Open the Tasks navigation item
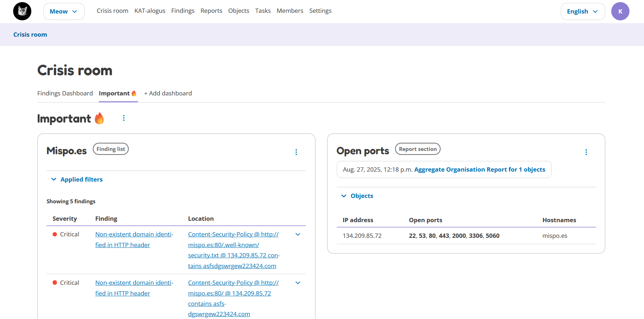Viewport: 644px width, 319px height. [x=263, y=11]
